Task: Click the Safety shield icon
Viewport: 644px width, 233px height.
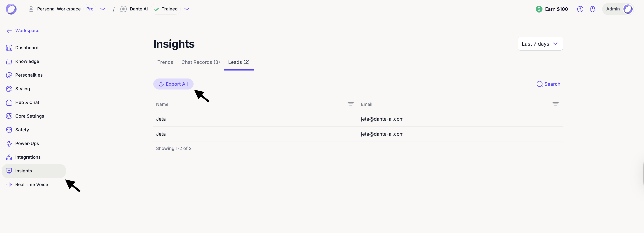Action: (x=9, y=130)
